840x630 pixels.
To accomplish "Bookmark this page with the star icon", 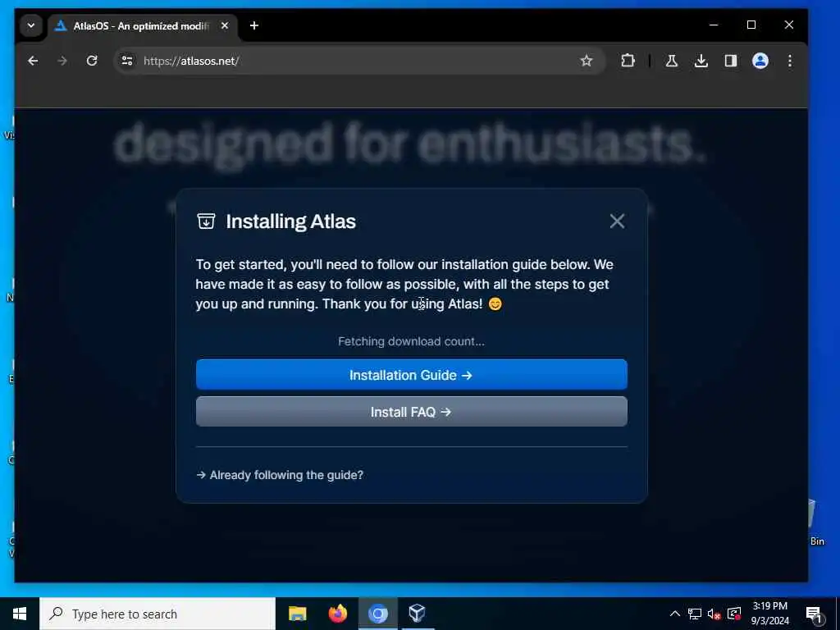I will pos(586,61).
